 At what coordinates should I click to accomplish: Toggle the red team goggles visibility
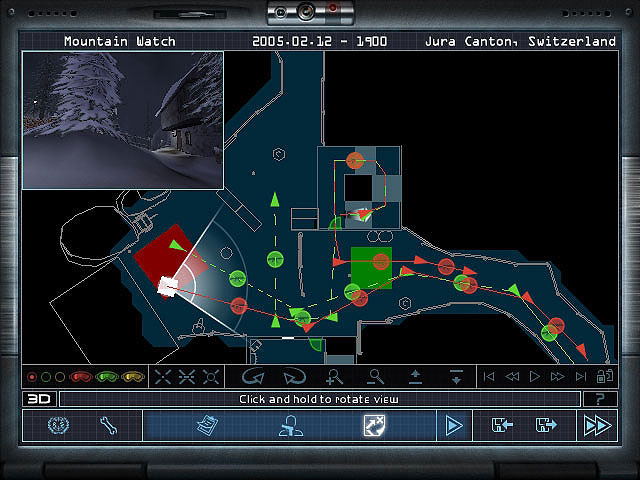click(79, 377)
